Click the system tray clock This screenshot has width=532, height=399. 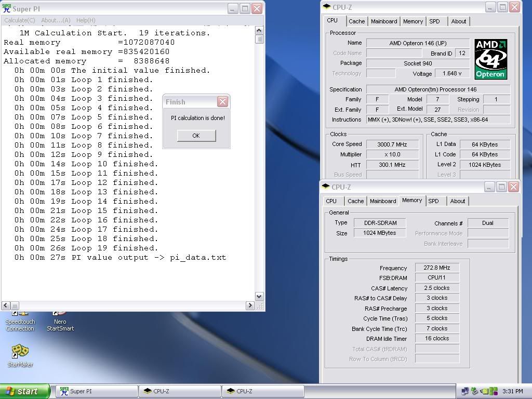click(513, 391)
